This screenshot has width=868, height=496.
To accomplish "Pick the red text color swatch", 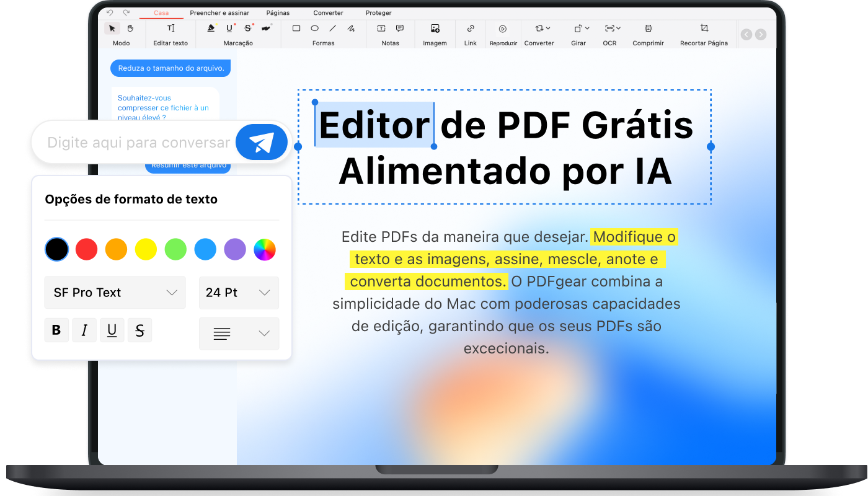I will pos(86,249).
